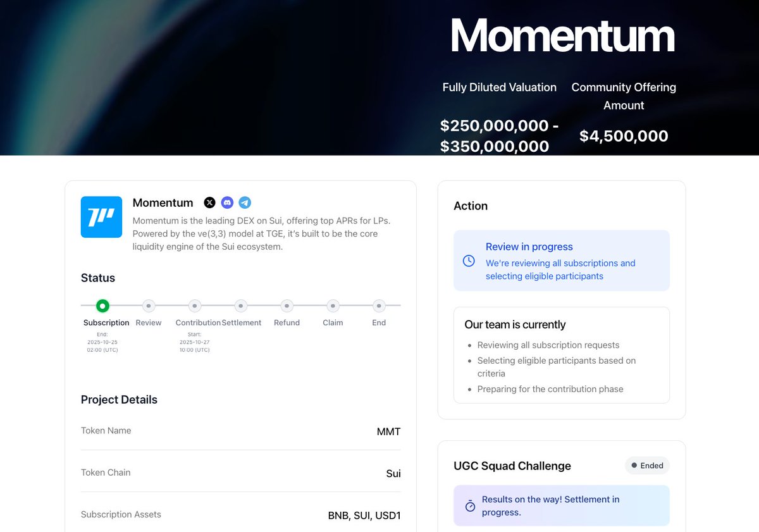Click the MMT token name value

388,431
